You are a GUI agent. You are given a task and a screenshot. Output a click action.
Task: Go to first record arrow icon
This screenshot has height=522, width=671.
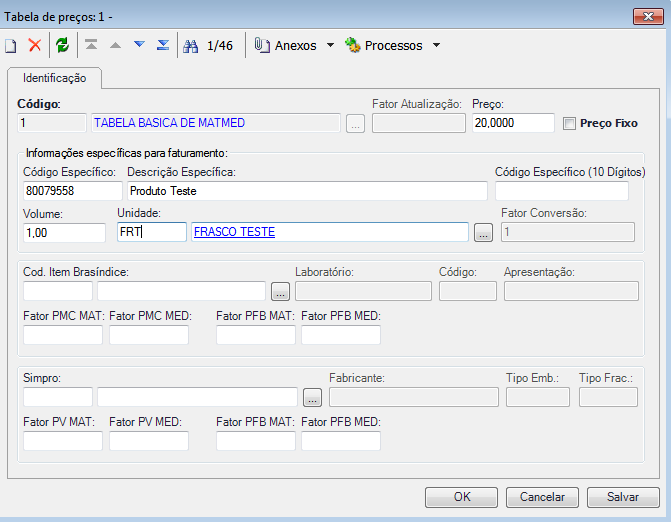tap(91, 44)
